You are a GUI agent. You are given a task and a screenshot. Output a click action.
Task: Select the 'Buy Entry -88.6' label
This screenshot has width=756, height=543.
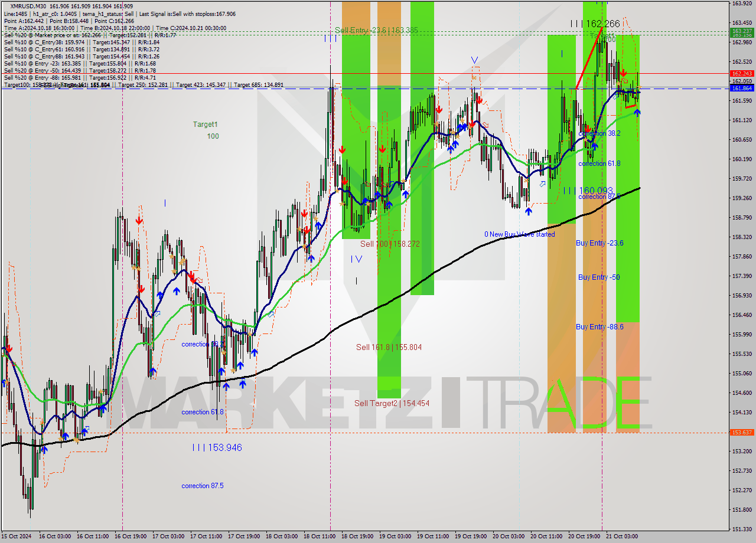[x=599, y=327]
